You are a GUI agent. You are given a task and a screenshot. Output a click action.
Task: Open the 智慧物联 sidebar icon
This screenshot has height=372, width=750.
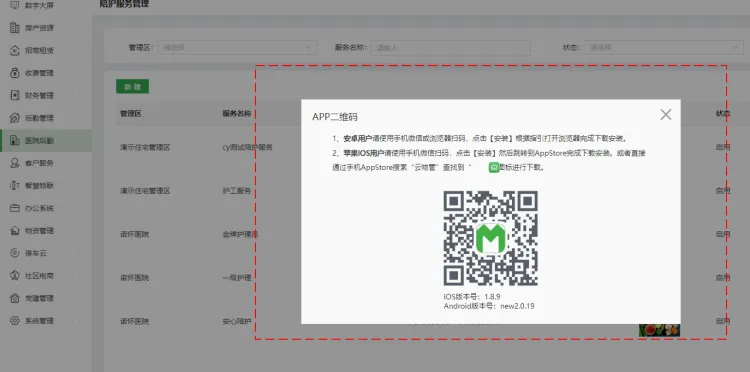[x=15, y=186]
